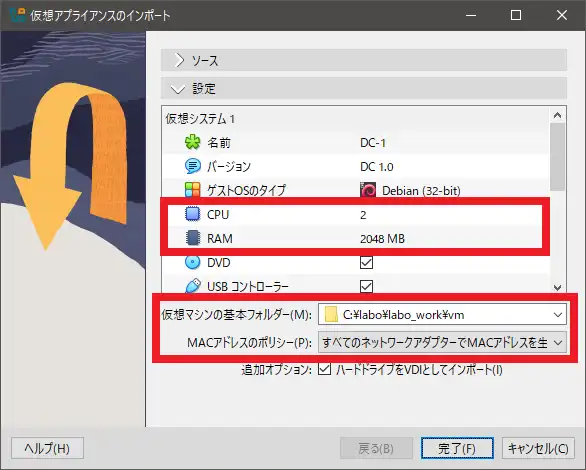586x470 pixels.
Task: Click the VirtualBox icon in the title bar
Action: [17, 15]
